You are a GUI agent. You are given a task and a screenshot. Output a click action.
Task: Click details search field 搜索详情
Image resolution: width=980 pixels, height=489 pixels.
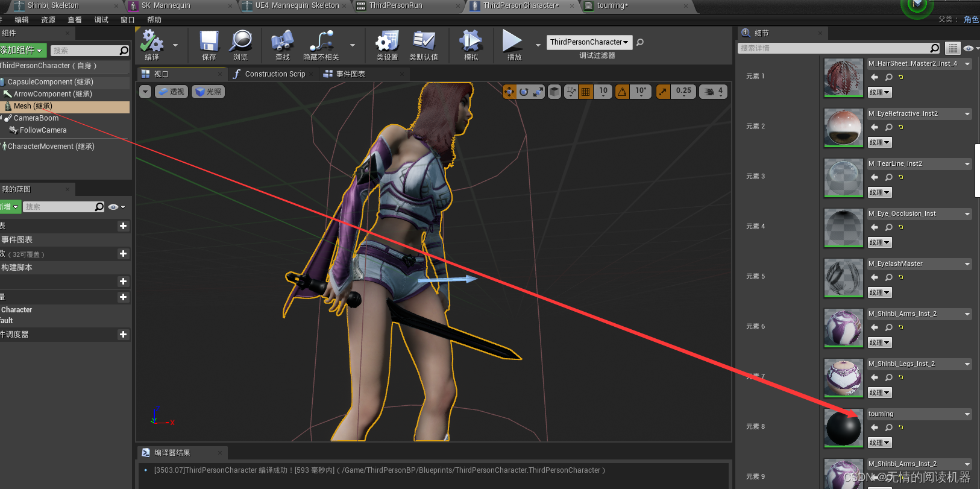(839, 48)
